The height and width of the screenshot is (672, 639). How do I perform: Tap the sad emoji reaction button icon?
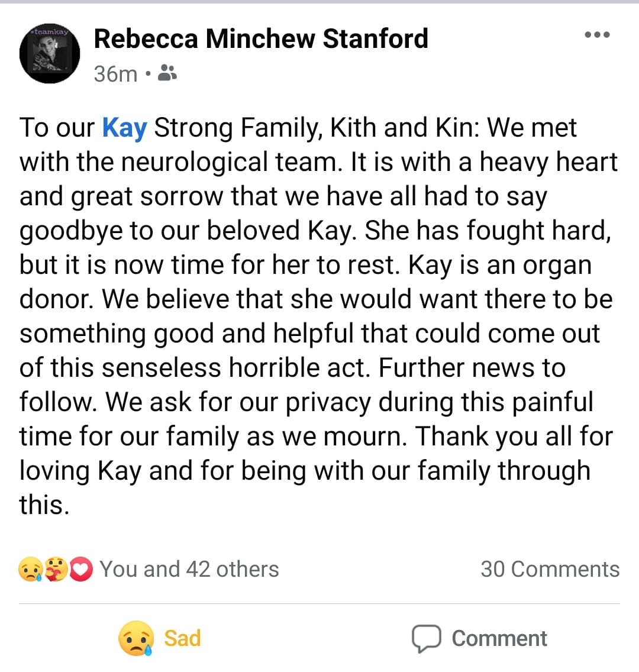(135, 638)
